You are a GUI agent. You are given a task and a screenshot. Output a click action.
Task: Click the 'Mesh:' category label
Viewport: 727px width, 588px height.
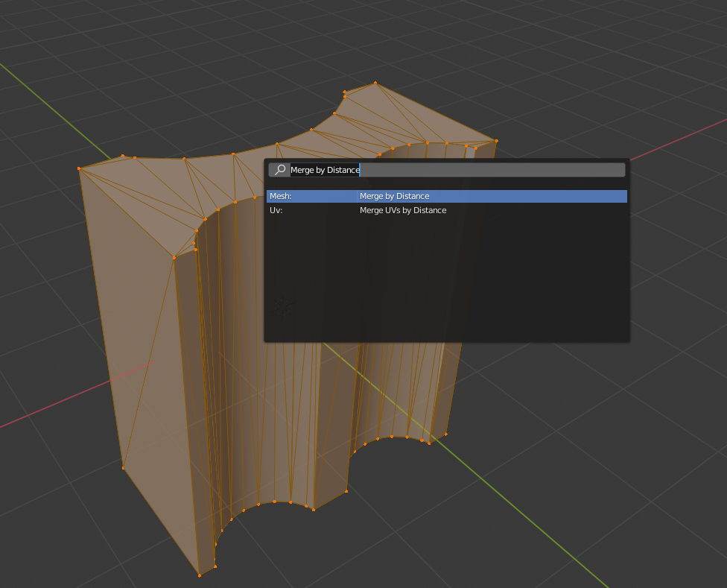tap(281, 196)
